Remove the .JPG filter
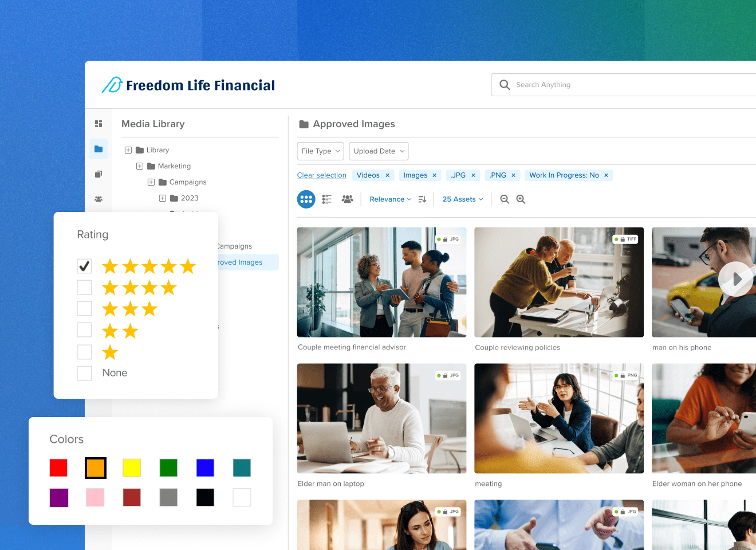This screenshot has width=756, height=550. click(x=473, y=175)
